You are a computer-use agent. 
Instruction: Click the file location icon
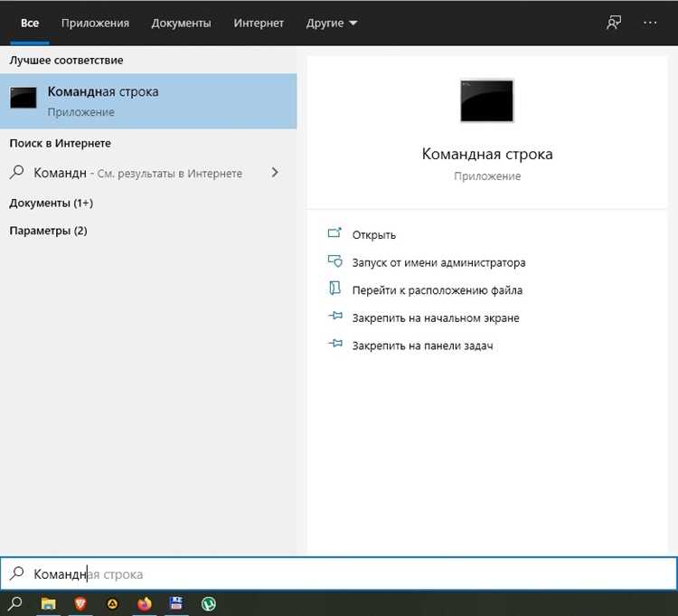click(x=334, y=289)
